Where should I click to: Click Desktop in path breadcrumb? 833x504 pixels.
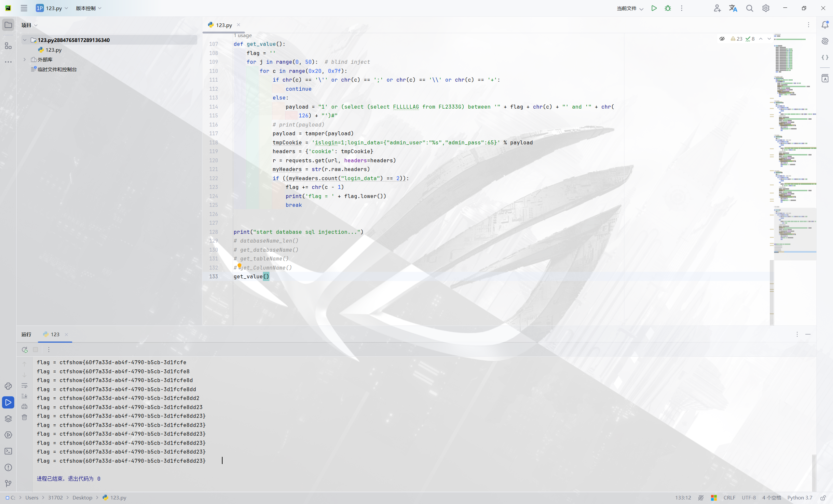coord(82,497)
